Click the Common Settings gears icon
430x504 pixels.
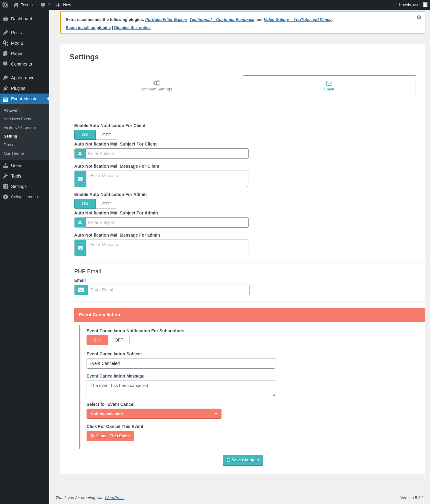click(156, 83)
